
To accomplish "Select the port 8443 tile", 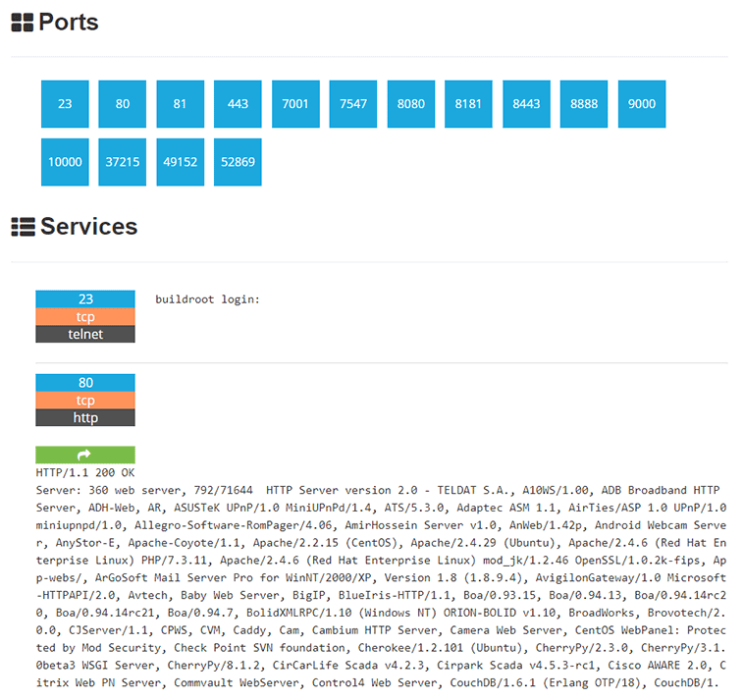I will 526,104.
